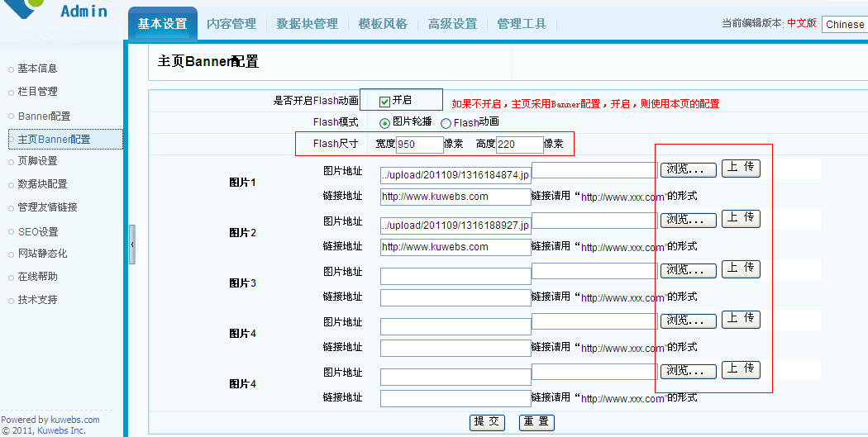Open Banner配置 in the sidebar

(45, 116)
